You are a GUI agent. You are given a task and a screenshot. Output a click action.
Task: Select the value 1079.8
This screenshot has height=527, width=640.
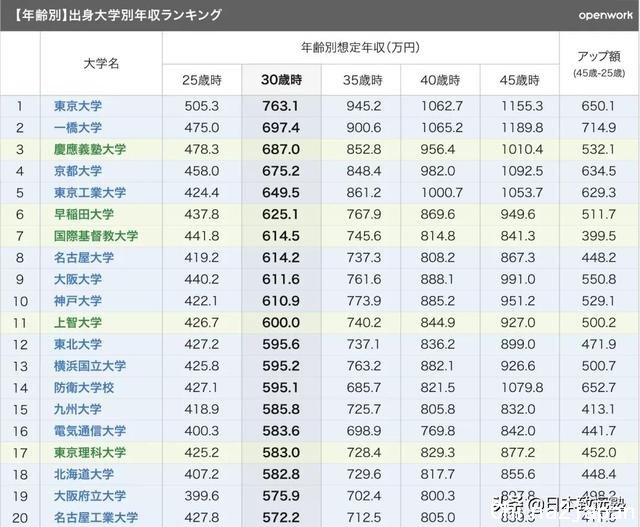522,387
